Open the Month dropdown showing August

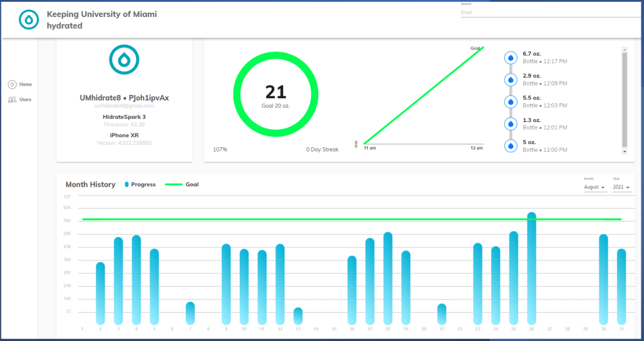(594, 187)
